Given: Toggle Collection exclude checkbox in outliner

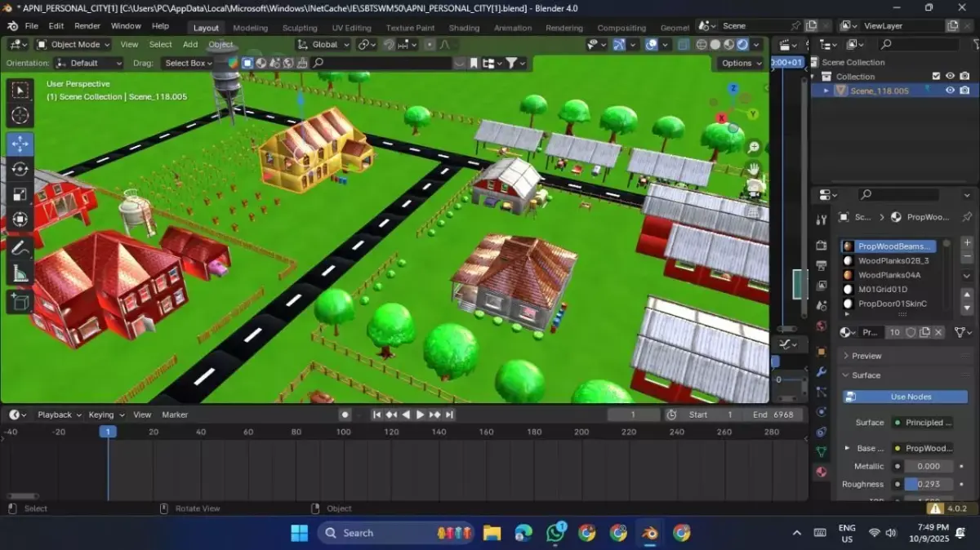Looking at the screenshot, I should pos(936,76).
